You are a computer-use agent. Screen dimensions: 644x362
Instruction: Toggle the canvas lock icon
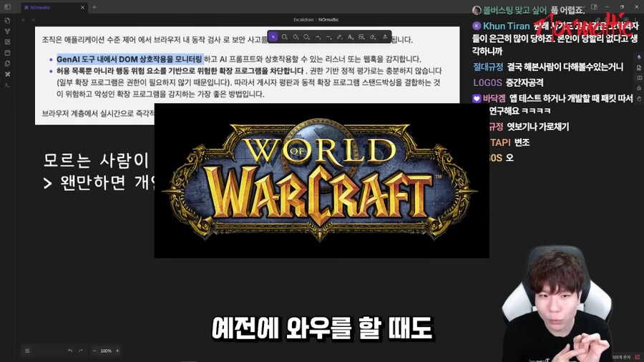click(639, 88)
